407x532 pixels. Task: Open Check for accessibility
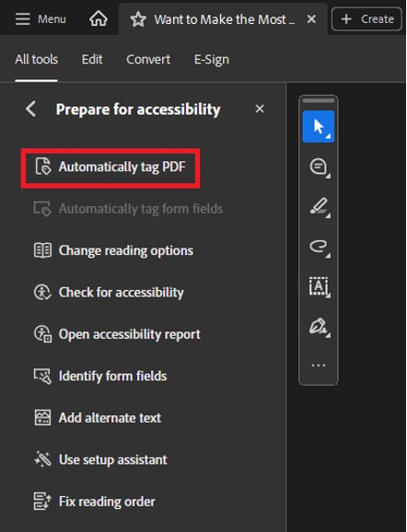pos(109,293)
